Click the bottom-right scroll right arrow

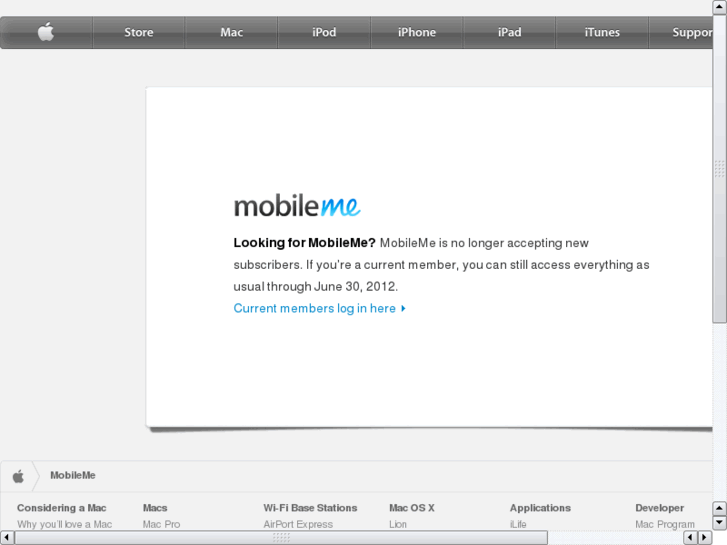pyautogui.click(x=705, y=538)
